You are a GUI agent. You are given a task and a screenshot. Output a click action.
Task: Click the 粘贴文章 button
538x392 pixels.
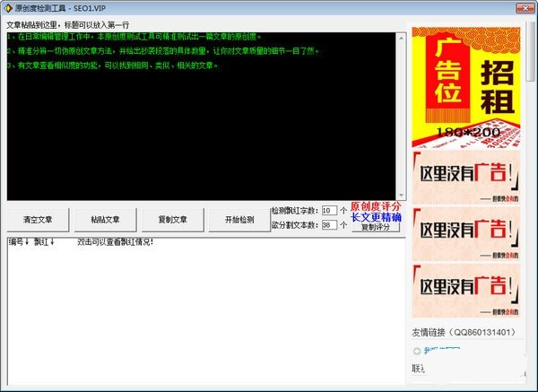click(x=105, y=220)
